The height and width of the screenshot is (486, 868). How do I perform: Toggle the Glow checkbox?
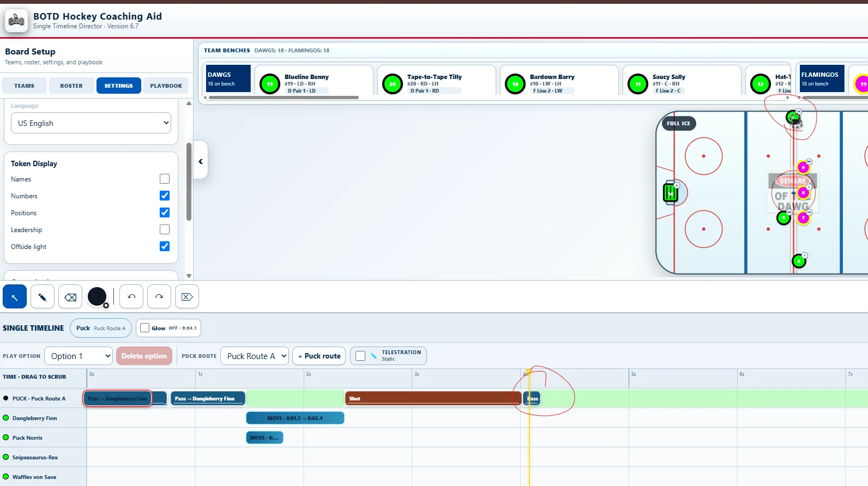tap(144, 328)
